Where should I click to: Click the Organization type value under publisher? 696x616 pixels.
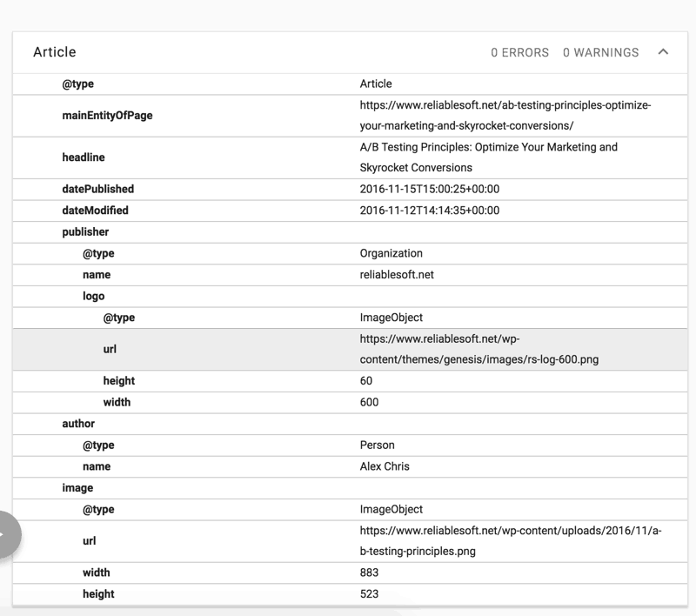pos(391,253)
